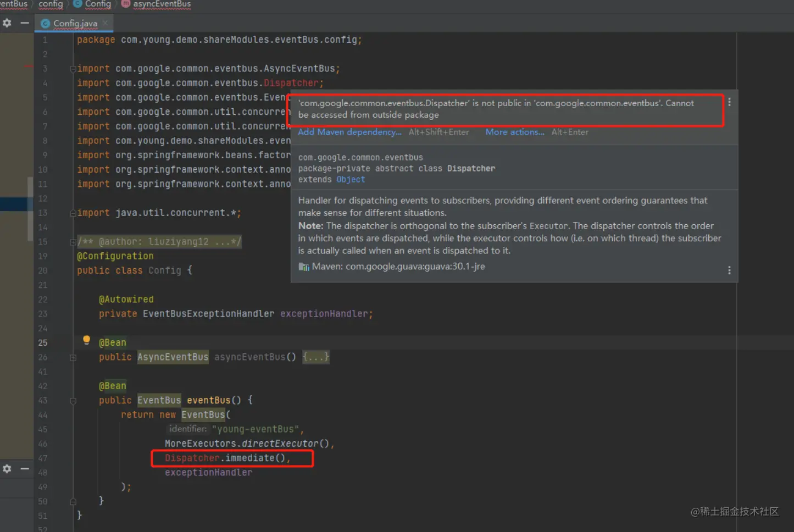Click AsyncEventBus return type at line 26
The width and height of the screenshot is (794, 532).
pos(173,357)
